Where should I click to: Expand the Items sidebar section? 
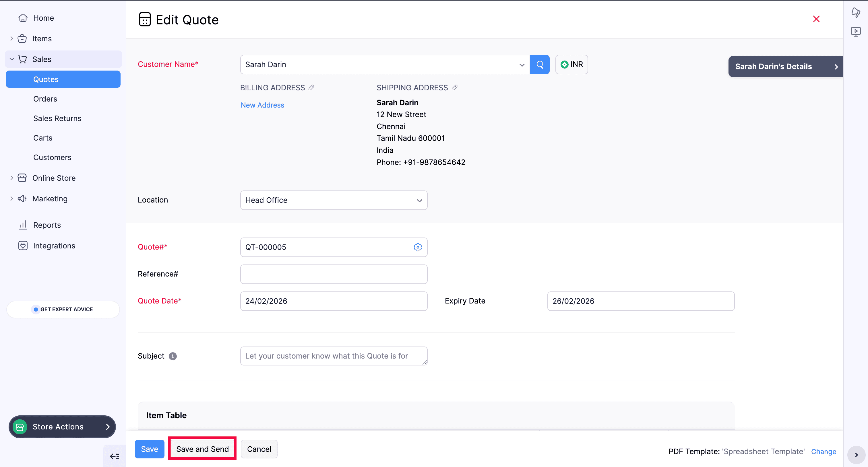(11, 39)
